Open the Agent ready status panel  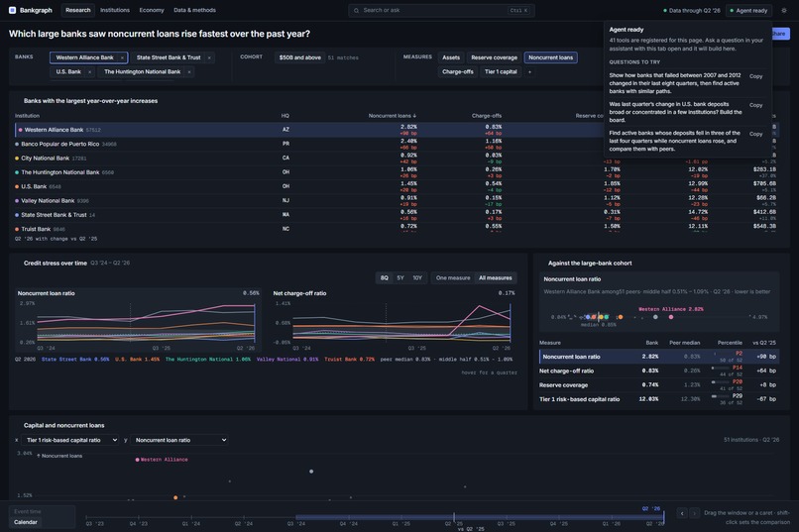pos(748,10)
